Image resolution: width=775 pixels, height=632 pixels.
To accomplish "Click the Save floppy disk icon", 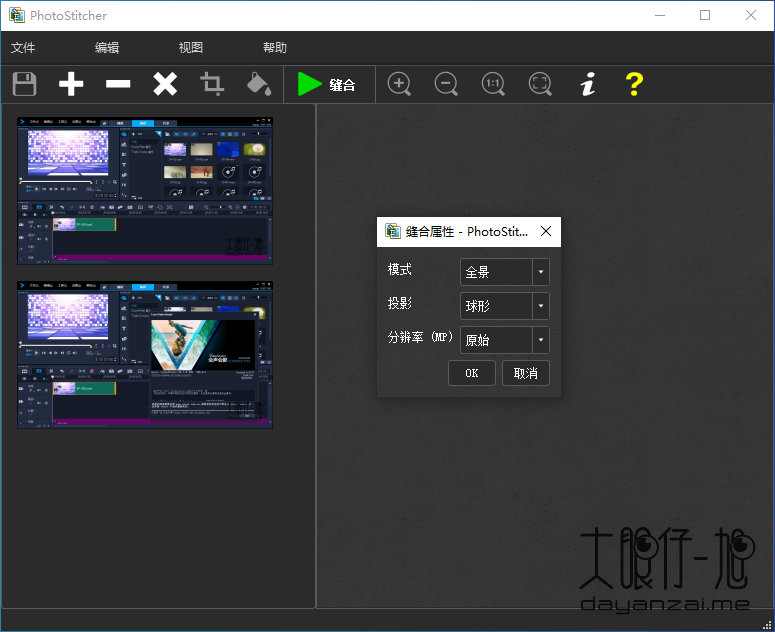I will click(x=24, y=84).
